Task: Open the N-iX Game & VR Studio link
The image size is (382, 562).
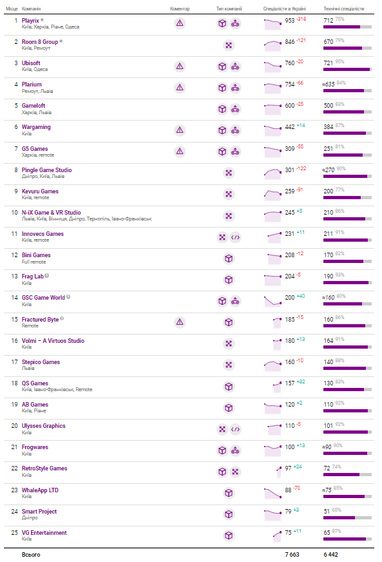Action: click(x=51, y=212)
